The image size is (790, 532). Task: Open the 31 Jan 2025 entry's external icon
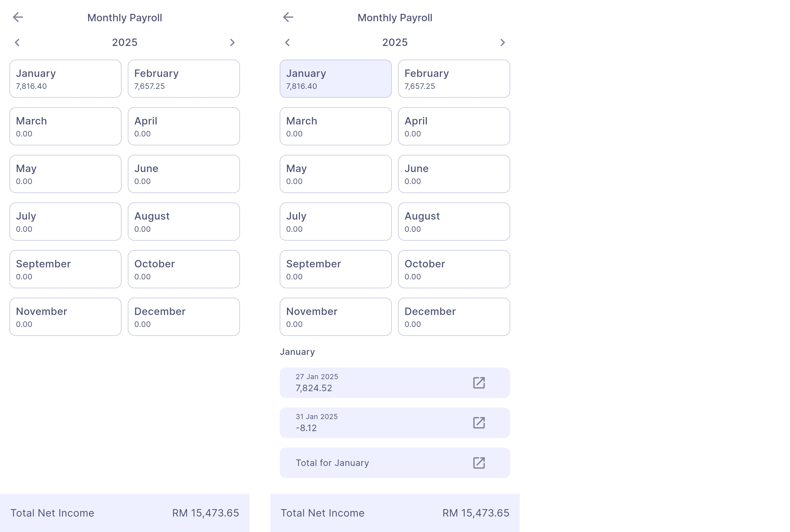[x=479, y=423]
